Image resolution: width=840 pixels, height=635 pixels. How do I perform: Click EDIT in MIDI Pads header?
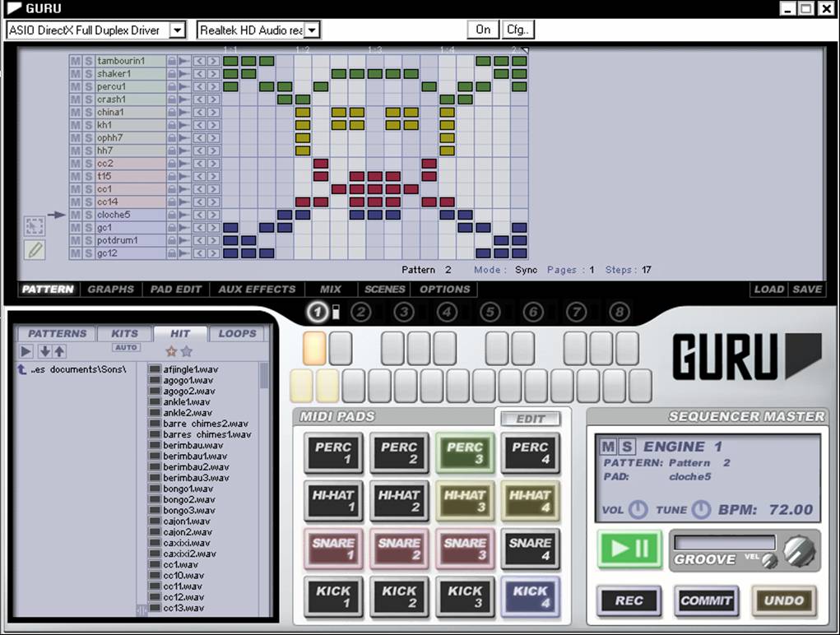tap(531, 419)
